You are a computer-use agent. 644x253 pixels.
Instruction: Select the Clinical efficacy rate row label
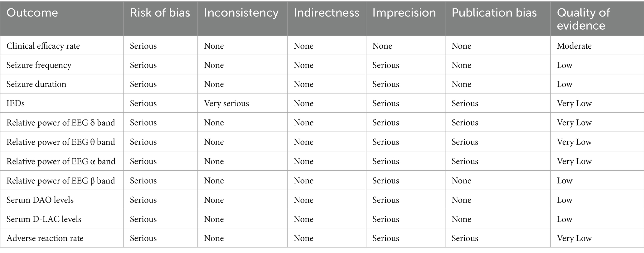pos(43,46)
